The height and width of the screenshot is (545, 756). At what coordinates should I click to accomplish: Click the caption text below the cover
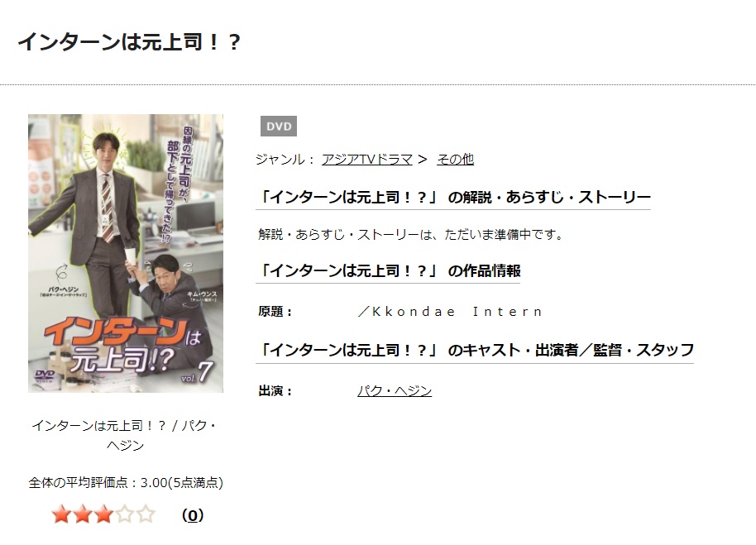pyautogui.click(x=126, y=435)
